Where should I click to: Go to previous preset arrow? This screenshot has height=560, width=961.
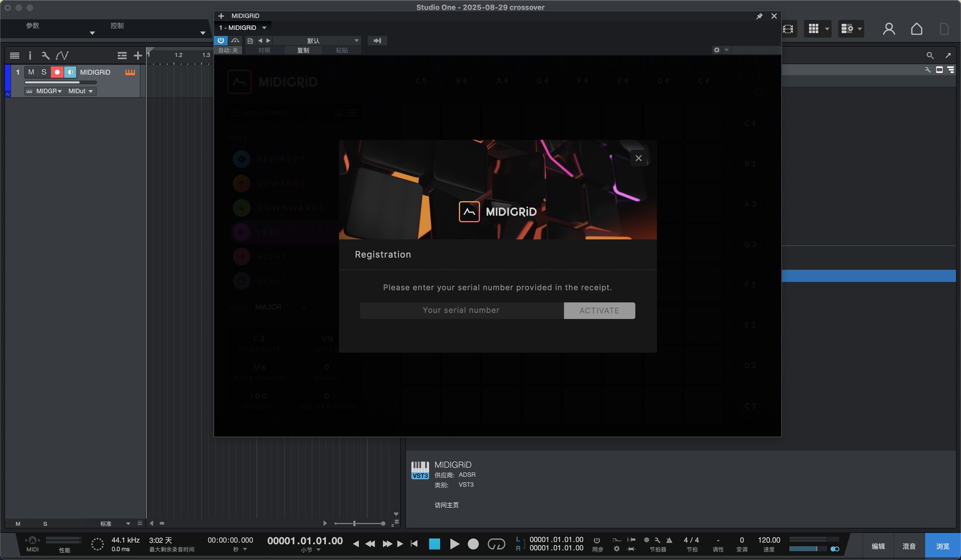pyautogui.click(x=260, y=41)
